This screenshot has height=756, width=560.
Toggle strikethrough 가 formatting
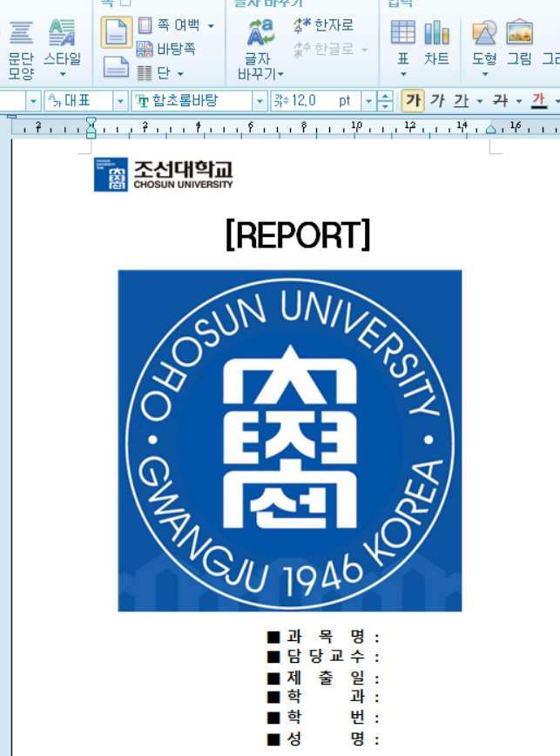[x=501, y=101]
